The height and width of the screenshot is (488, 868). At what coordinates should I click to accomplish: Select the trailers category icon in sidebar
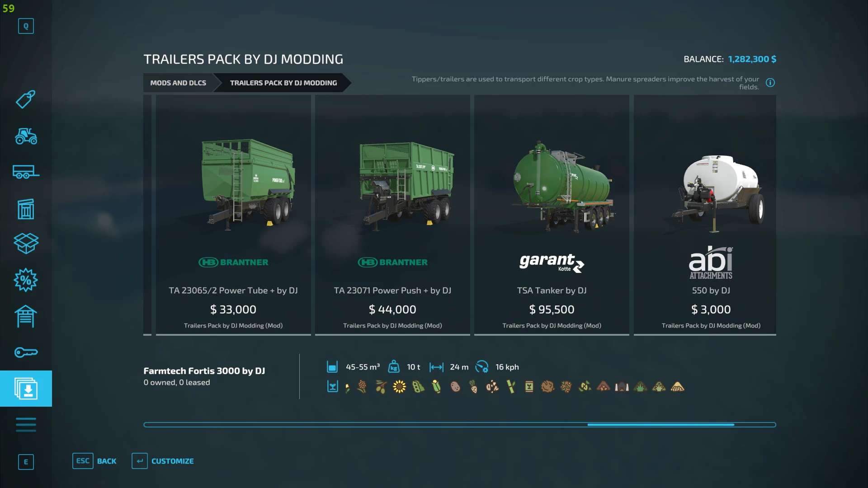pyautogui.click(x=26, y=172)
